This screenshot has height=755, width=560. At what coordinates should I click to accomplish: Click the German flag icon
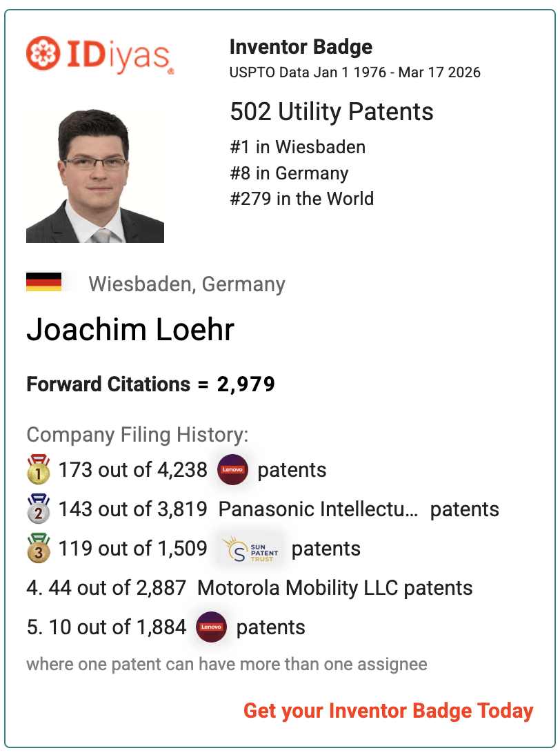coord(43,282)
